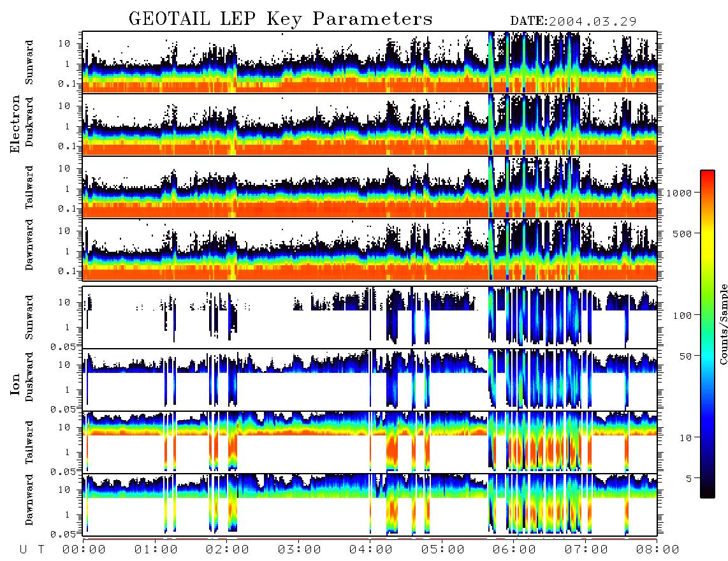Click the 50 color bar tick value
Screen dimensions: 728x561
[685, 356]
